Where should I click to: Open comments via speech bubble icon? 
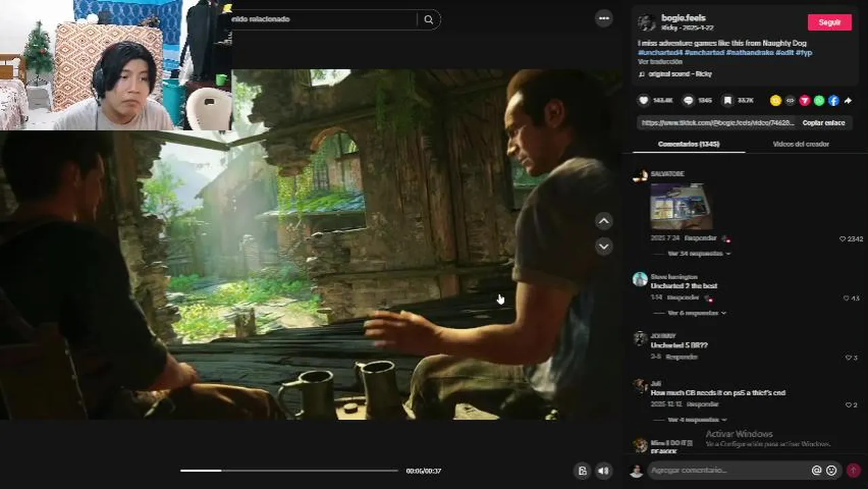(688, 101)
